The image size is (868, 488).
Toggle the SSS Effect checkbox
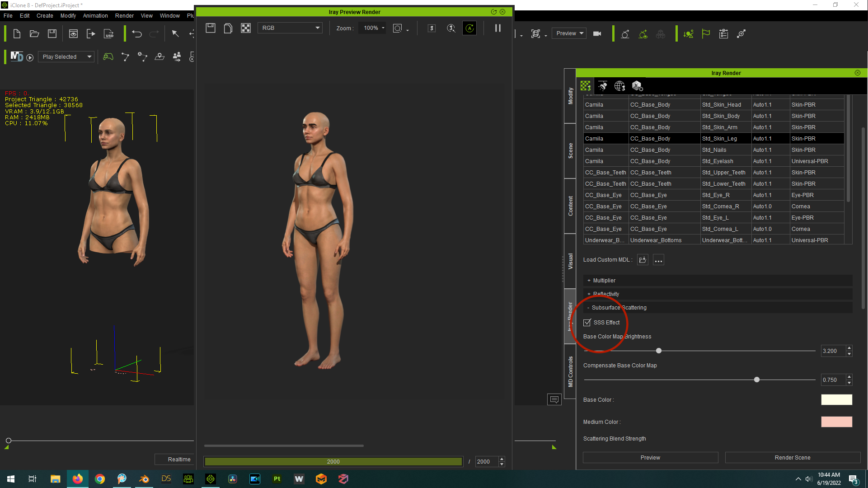(x=587, y=323)
